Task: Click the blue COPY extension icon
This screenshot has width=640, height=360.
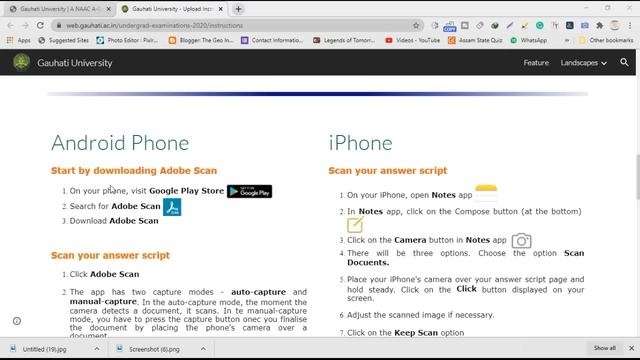Action: (x=449, y=26)
